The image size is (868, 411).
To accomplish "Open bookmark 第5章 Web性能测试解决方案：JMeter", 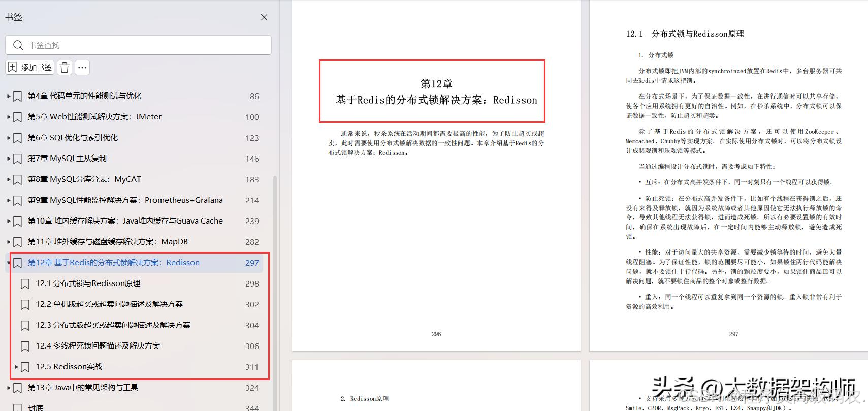I will pos(94,117).
